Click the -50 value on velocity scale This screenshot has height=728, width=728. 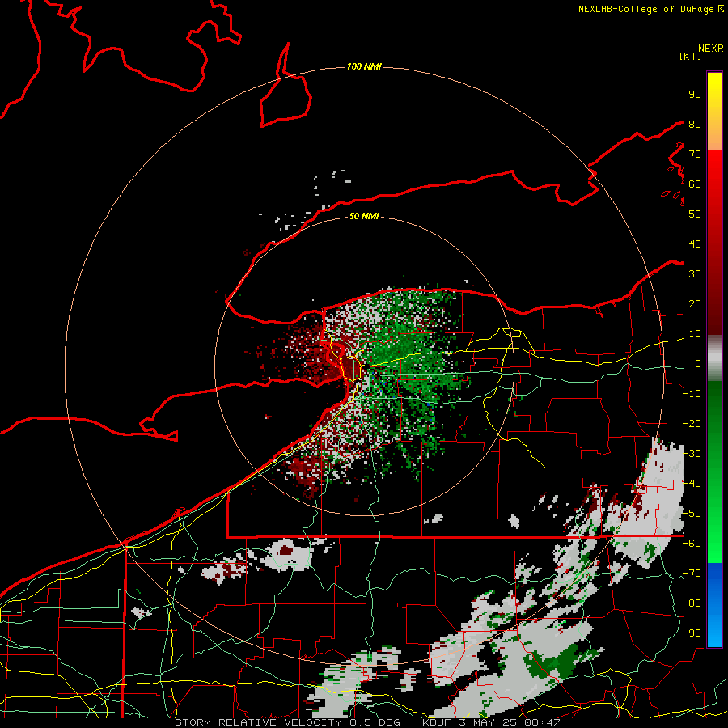click(x=692, y=514)
